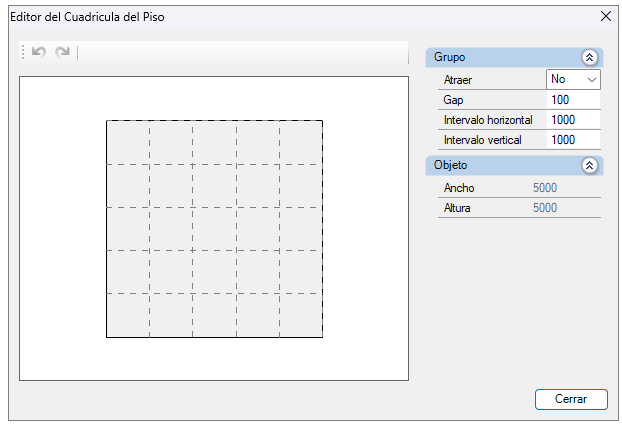
Task: Click the redo arrow icon
Action: click(x=63, y=52)
